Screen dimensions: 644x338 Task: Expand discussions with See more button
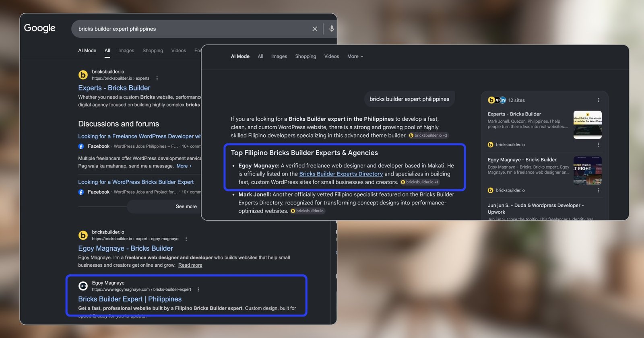(186, 206)
